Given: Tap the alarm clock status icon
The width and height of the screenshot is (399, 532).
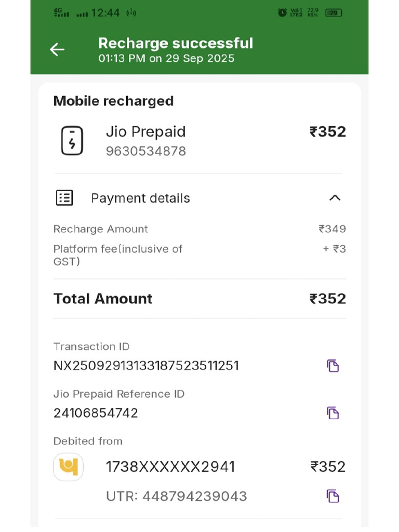Looking at the screenshot, I should pyautogui.click(x=282, y=12).
